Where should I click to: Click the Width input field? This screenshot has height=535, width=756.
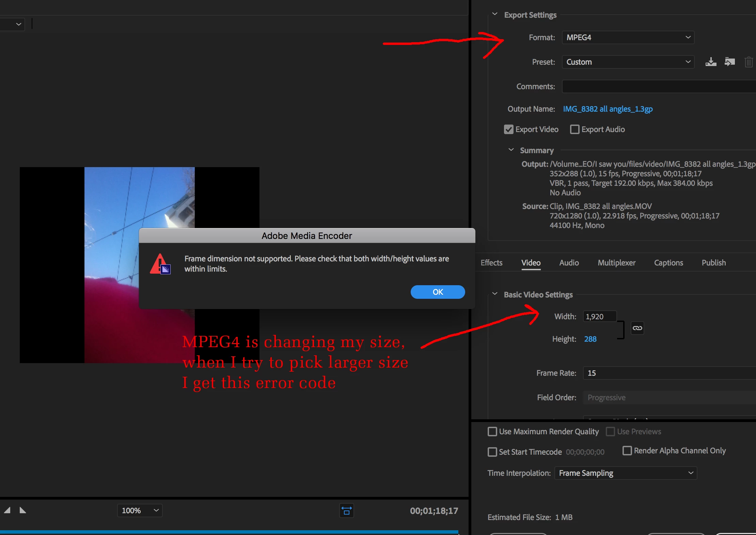[x=599, y=317]
